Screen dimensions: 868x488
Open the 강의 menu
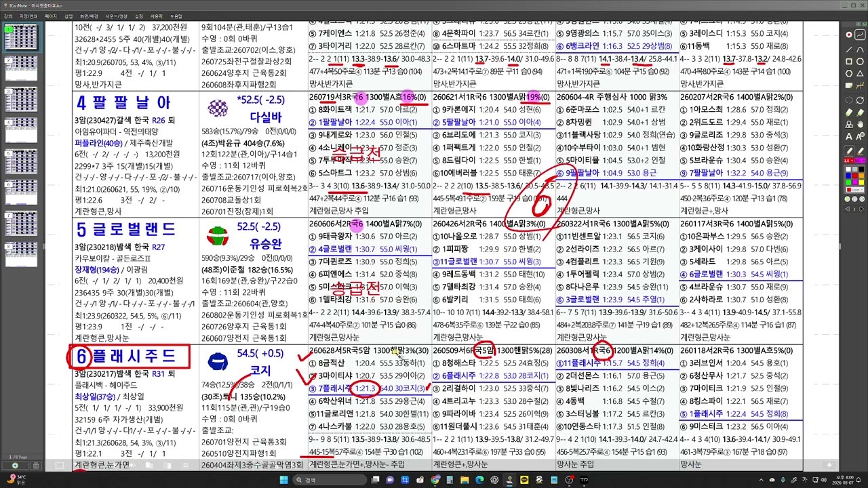8,15
